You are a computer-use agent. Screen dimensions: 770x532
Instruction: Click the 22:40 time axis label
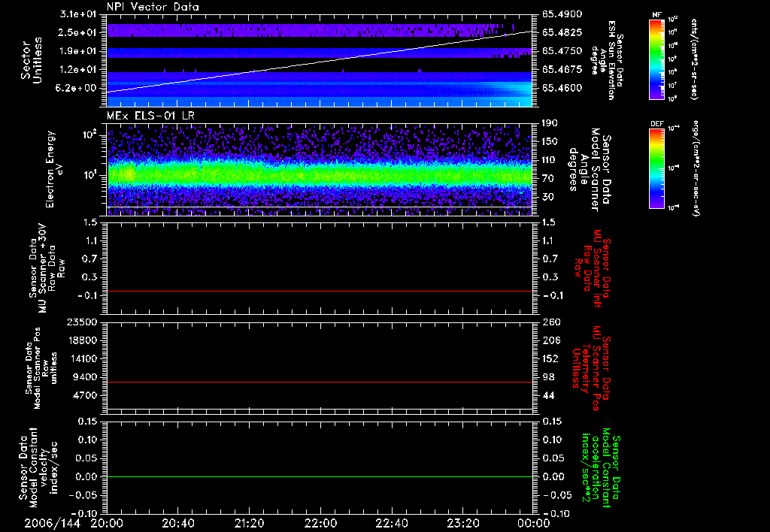coord(391,522)
